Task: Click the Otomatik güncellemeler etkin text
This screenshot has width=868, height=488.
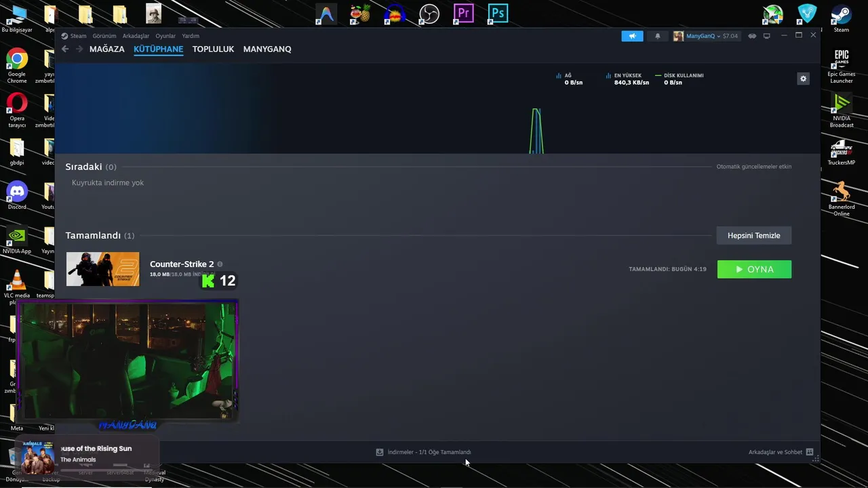Action: click(x=754, y=167)
